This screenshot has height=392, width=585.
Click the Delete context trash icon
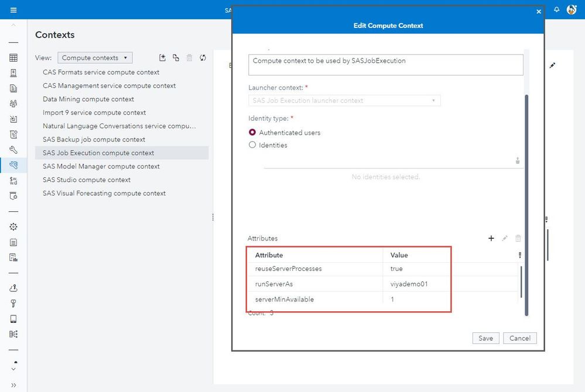190,58
